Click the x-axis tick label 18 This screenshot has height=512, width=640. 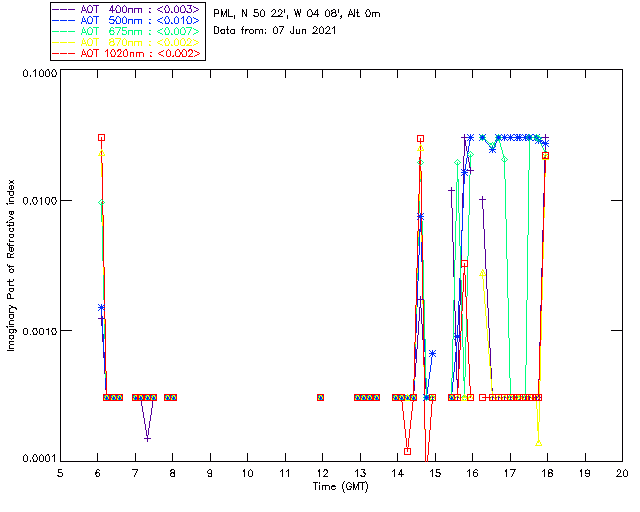click(547, 473)
